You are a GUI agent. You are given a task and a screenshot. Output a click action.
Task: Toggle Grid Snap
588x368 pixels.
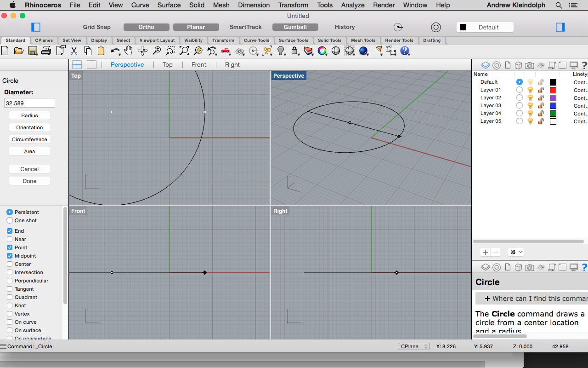(97, 27)
